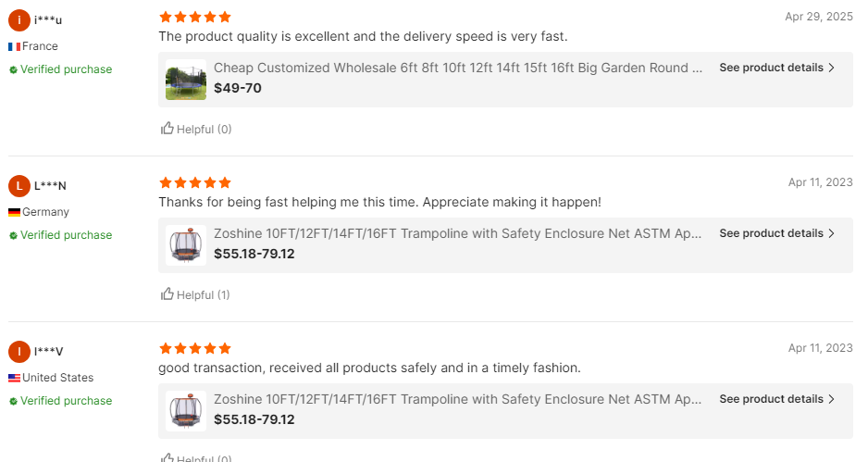The height and width of the screenshot is (462, 868).
Task: Click the five-star rating on I***V review
Action: click(194, 348)
